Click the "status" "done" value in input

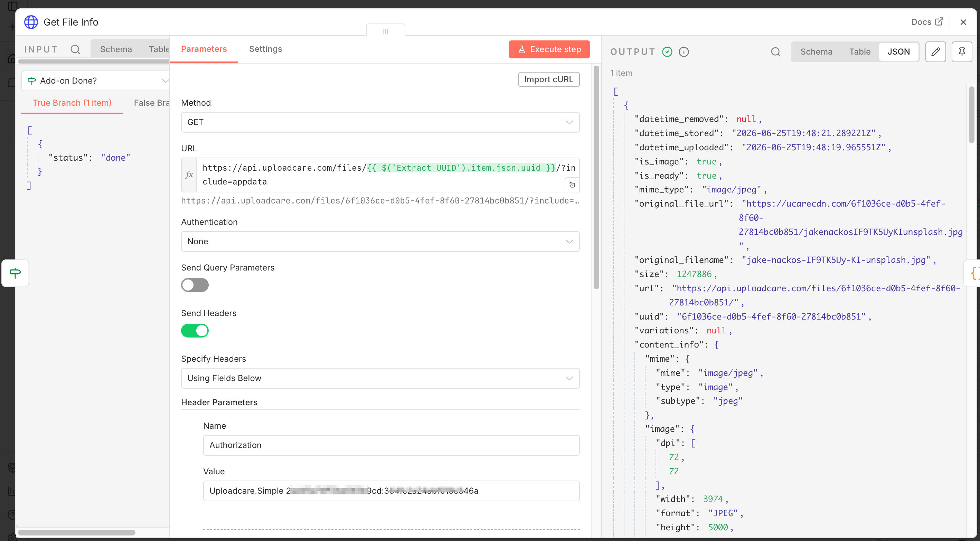coord(116,158)
